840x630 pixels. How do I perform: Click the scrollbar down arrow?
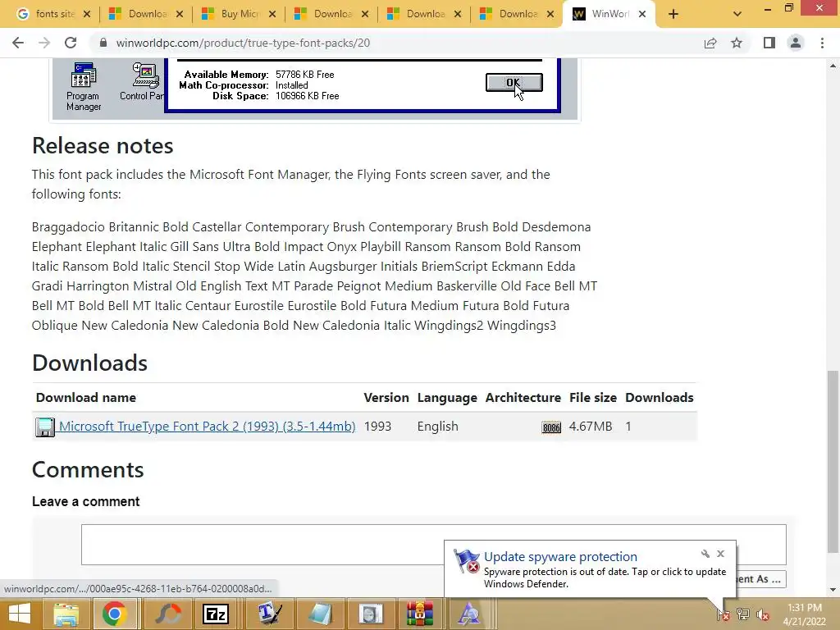pyautogui.click(x=833, y=590)
